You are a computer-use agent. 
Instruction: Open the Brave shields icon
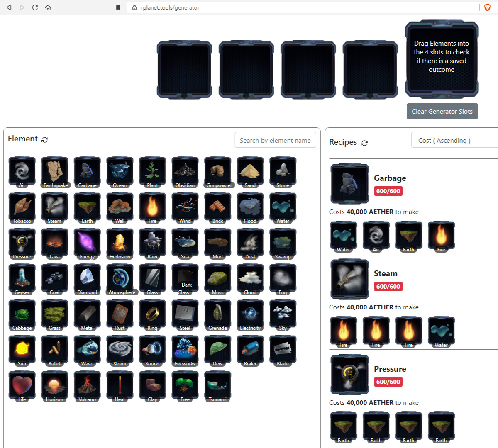(x=487, y=7)
